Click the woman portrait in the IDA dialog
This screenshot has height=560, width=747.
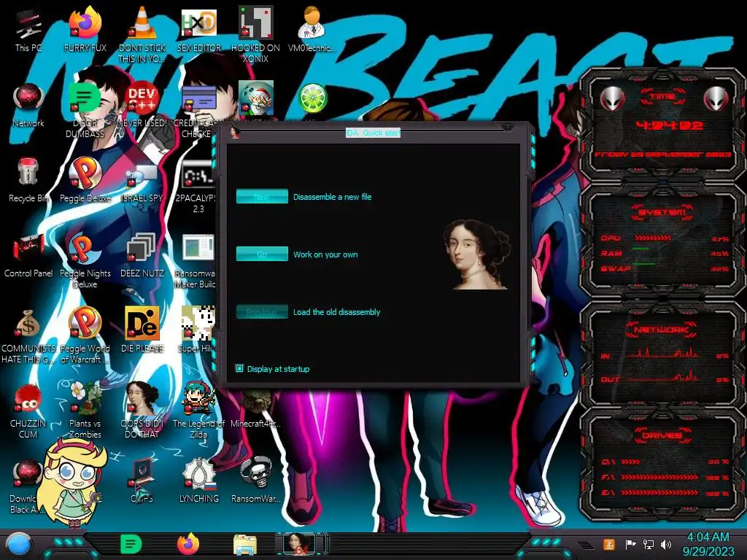pos(477,254)
